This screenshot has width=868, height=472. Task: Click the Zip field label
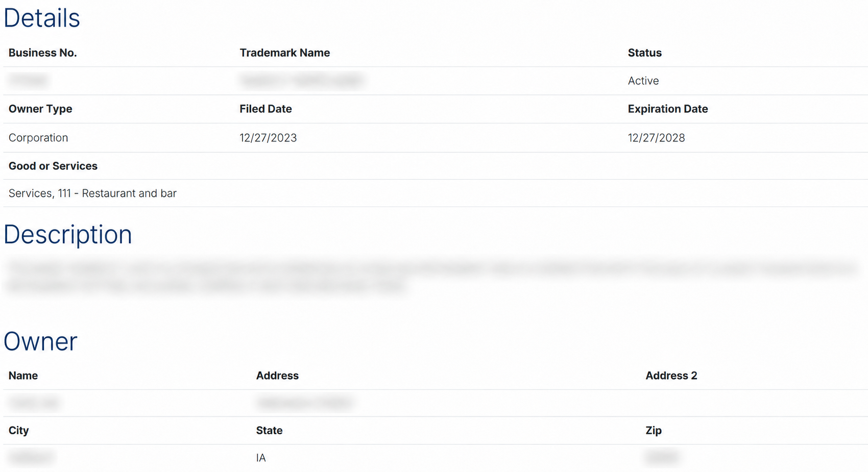click(x=653, y=431)
